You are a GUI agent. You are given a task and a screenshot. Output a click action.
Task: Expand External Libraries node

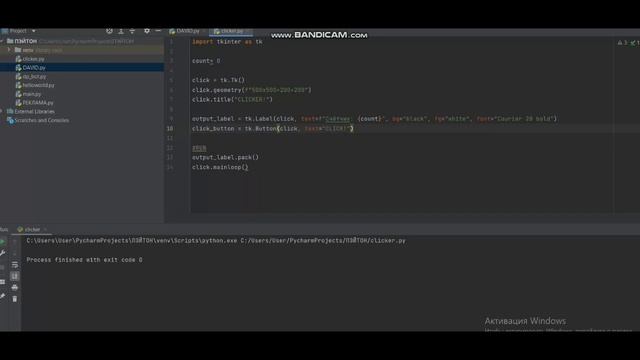tap(2, 111)
